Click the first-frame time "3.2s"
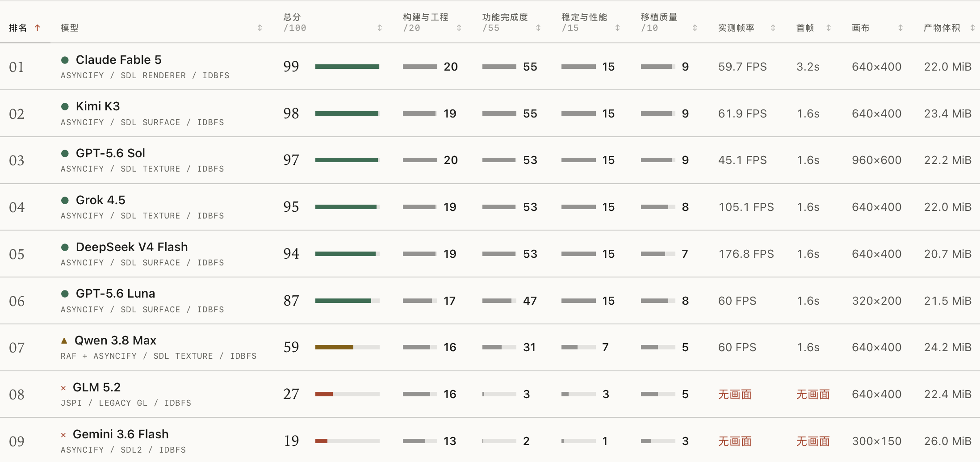The height and width of the screenshot is (462, 980). pyautogui.click(x=808, y=67)
